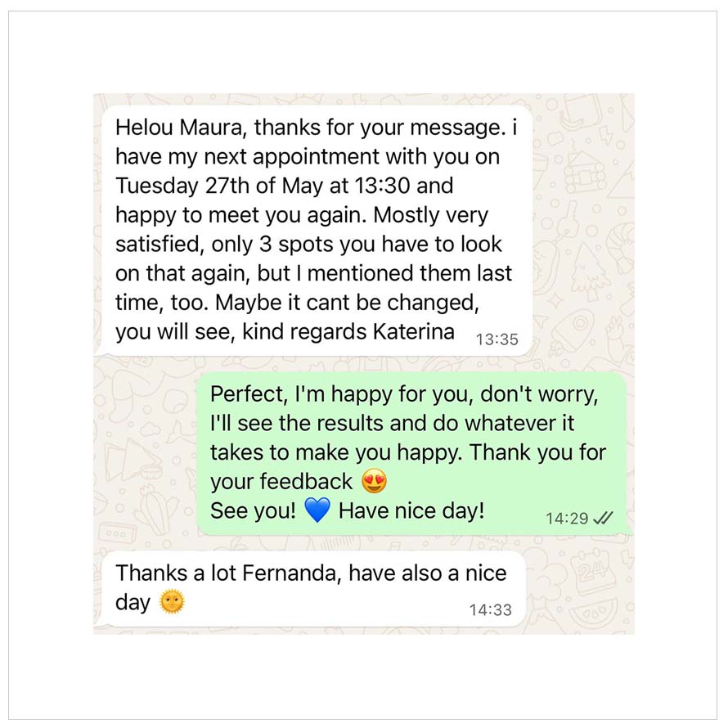Click the double check mark read receipt

coord(603,518)
